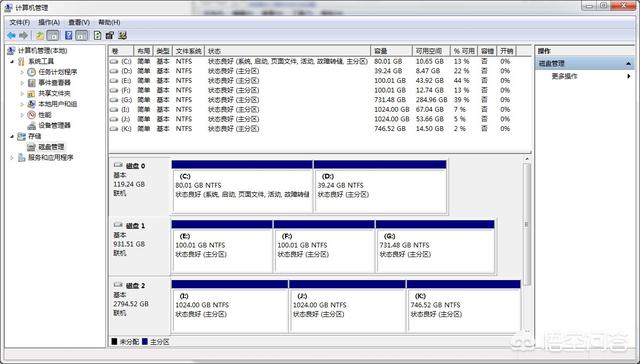Click the 284.96 GB free space cell

pyautogui.click(x=431, y=100)
